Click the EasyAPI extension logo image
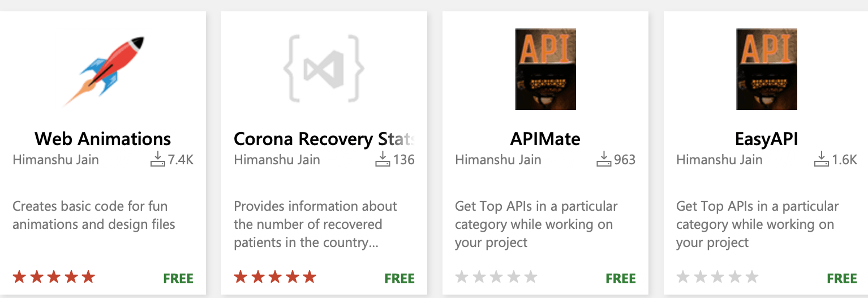The width and height of the screenshot is (868, 298). pyautogui.click(x=767, y=69)
